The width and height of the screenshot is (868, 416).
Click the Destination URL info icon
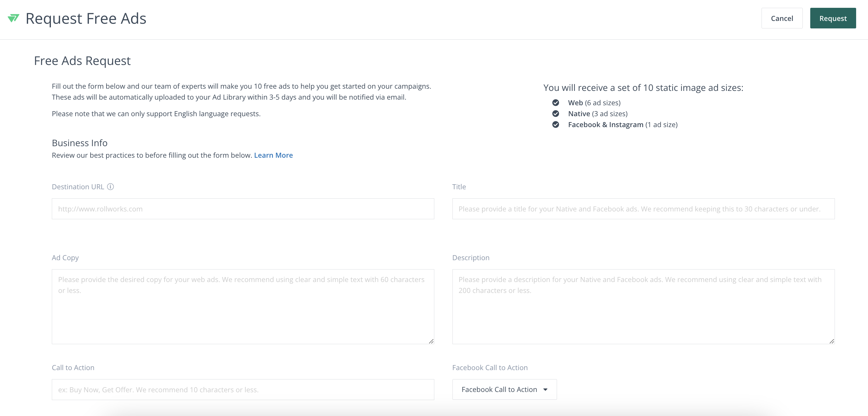click(111, 187)
